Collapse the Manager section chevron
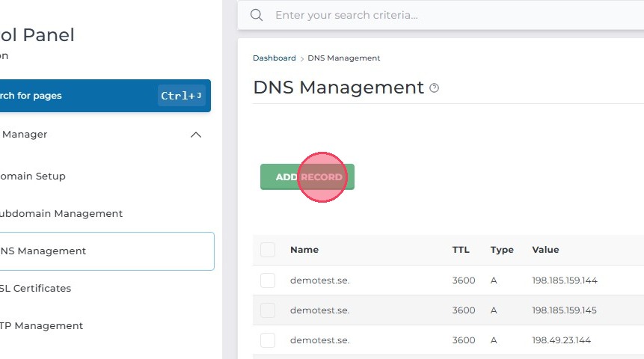Screen dimensions: 644x359 (196, 135)
